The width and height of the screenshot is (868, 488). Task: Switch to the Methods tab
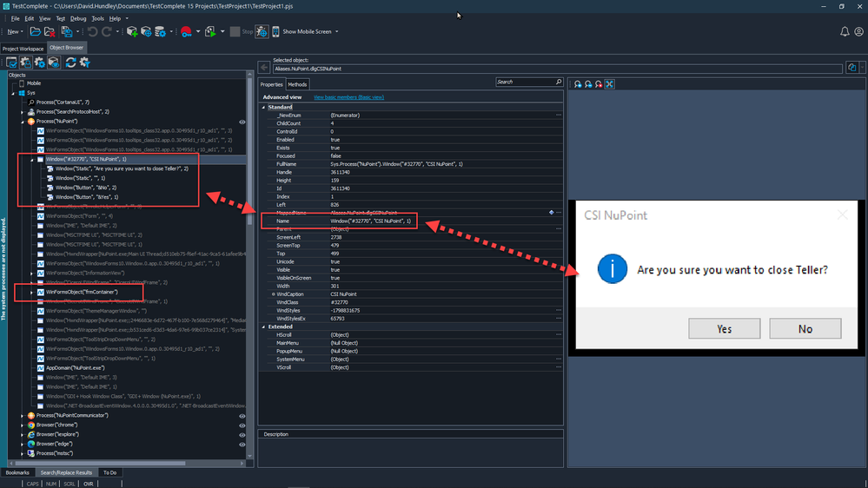pos(297,84)
